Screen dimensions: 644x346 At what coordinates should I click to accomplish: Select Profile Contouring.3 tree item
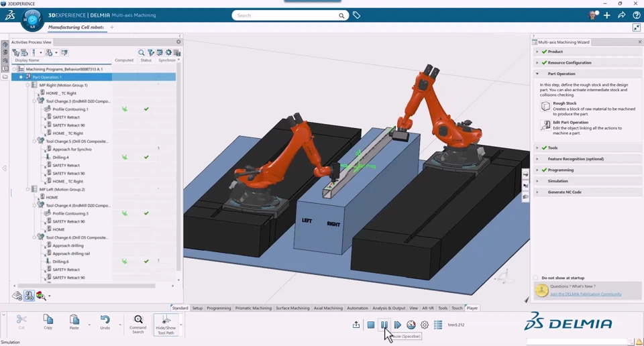70,213
